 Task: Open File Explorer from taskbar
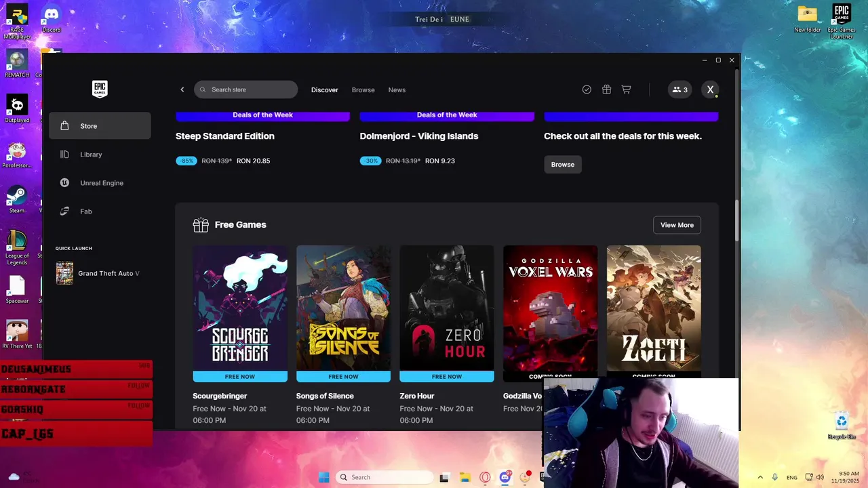tap(465, 477)
